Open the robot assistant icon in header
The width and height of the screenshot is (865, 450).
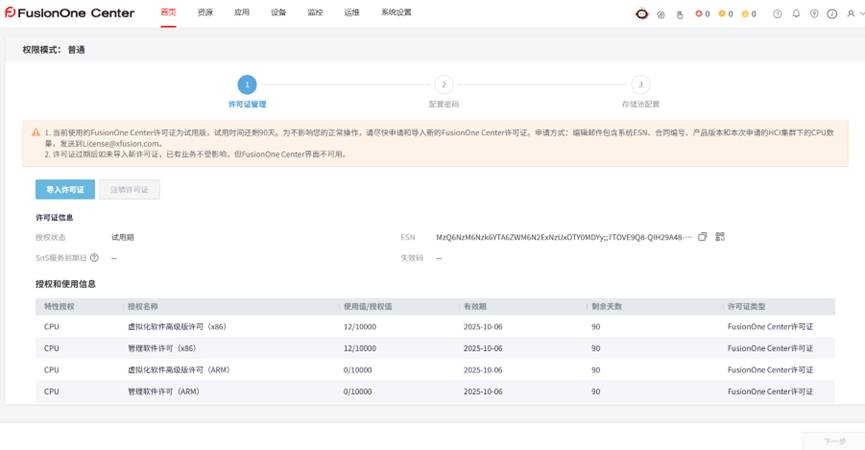pos(642,14)
